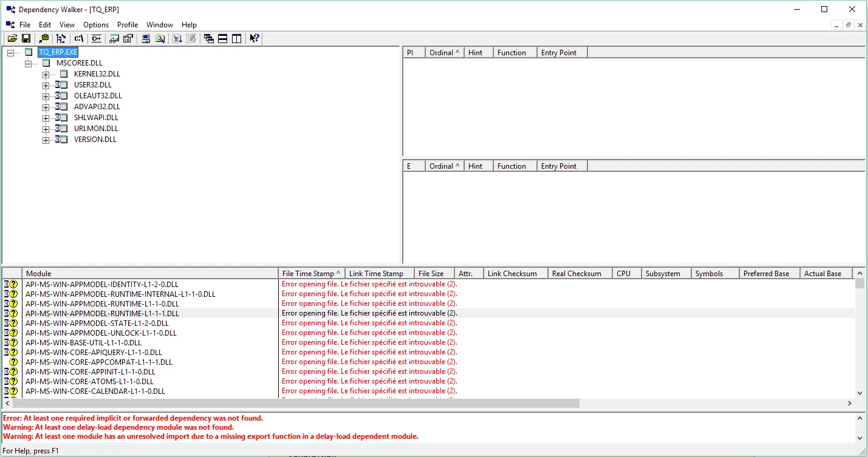This screenshot has width=868, height=457.
Task: Click the warning icon beside API-MS-WIN-APPMODEL-IDENTITY-L1-2-0.DLL
Action: [13, 284]
